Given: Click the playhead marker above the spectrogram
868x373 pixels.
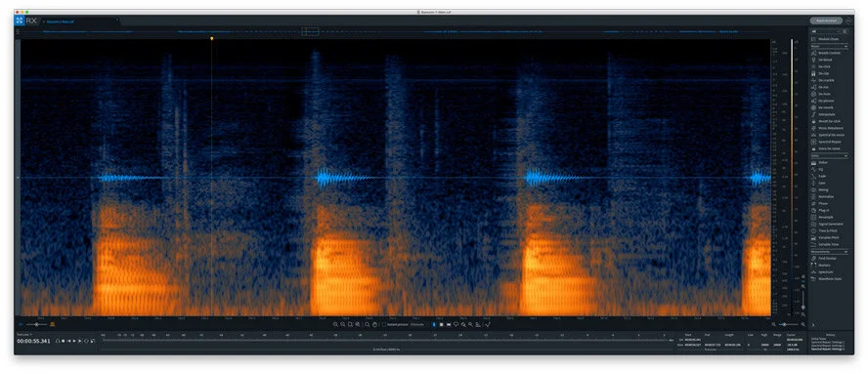Looking at the screenshot, I should point(211,38).
